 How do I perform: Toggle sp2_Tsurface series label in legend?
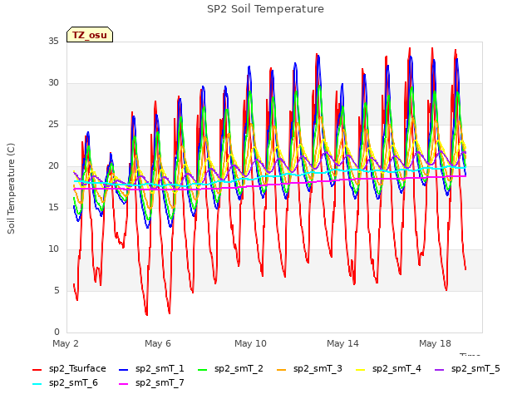tap(77, 369)
